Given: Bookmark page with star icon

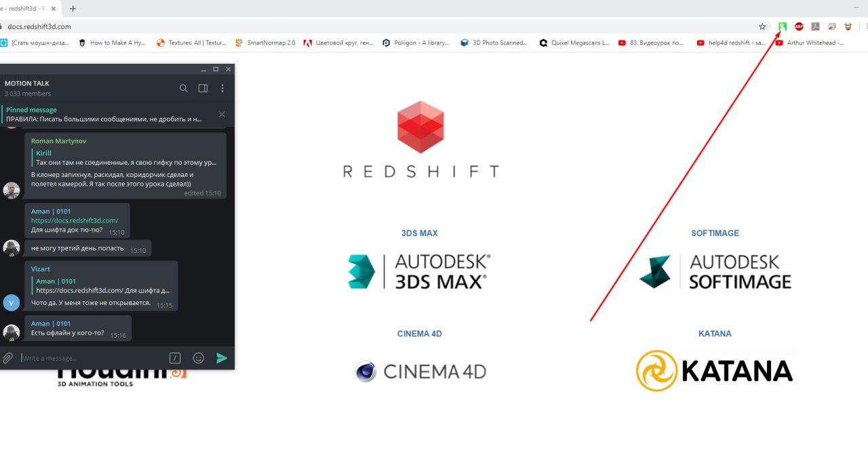Looking at the screenshot, I should [762, 26].
